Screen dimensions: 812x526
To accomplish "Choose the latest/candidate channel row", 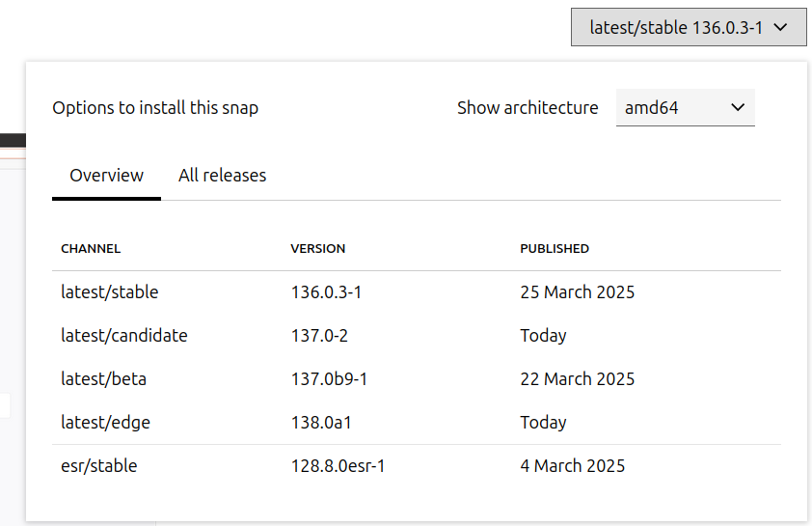I will pyautogui.click(x=123, y=336).
